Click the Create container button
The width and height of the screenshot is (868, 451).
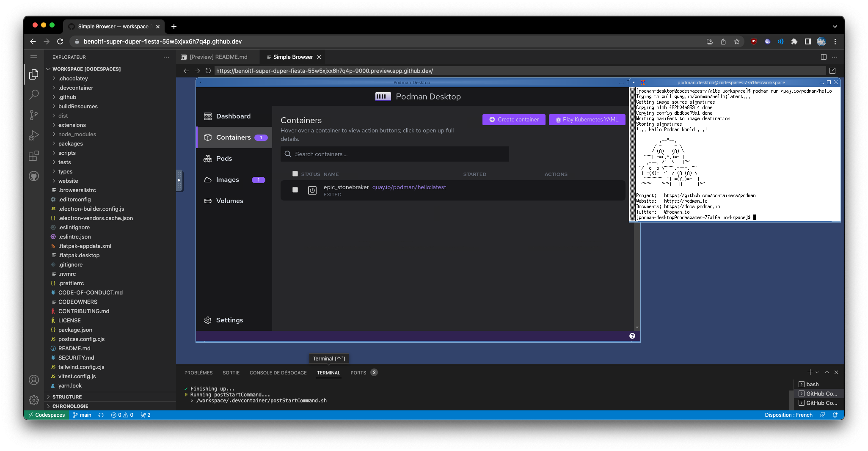513,119
